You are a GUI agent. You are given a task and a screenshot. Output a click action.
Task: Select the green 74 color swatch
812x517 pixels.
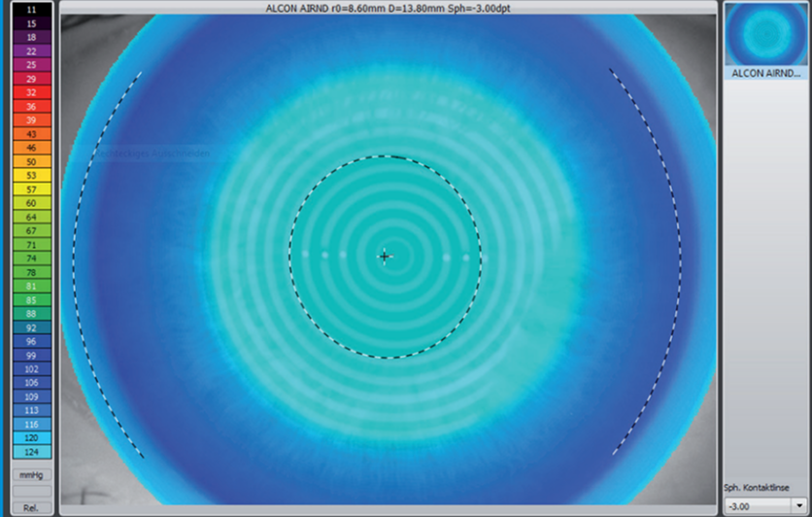click(32, 258)
